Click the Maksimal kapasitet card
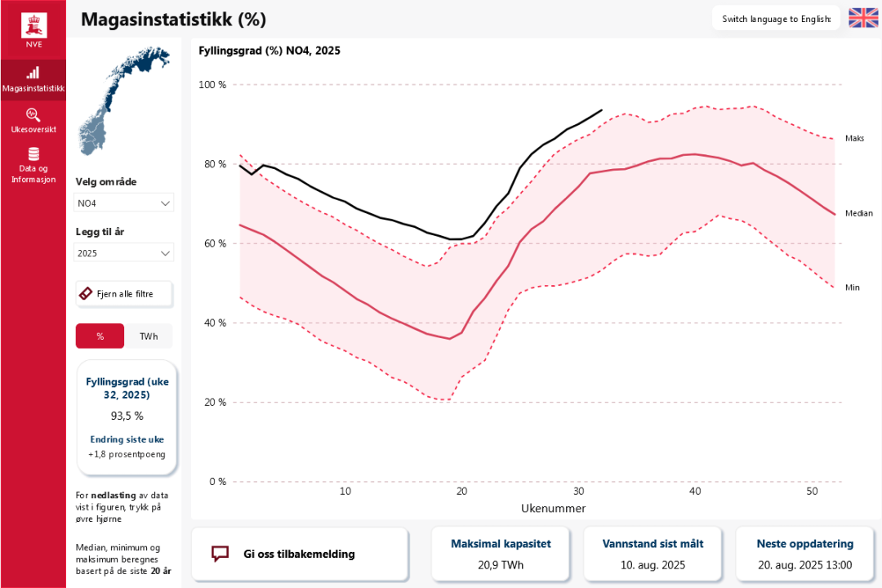The height and width of the screenshot is (588, 882). click(x=501, y=554)
